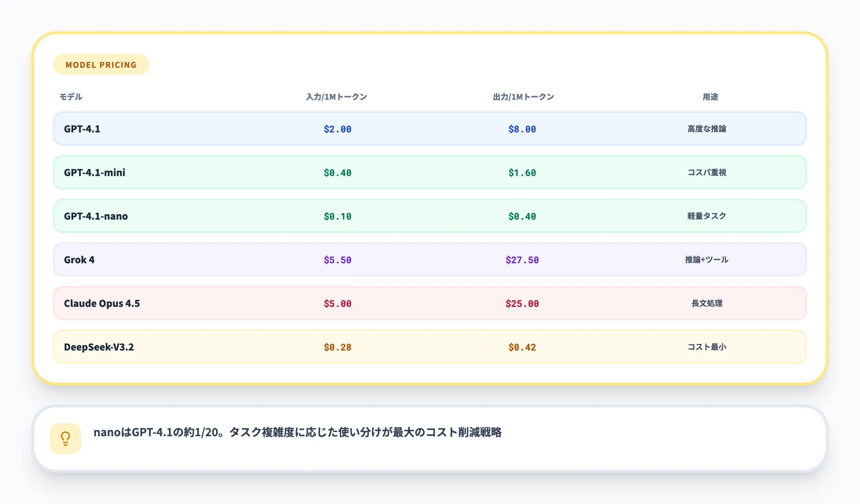This screenshot has height=504, width=860.
Task: Click the 出力/1Mトークン column header
Action: (x=523, y=97)
